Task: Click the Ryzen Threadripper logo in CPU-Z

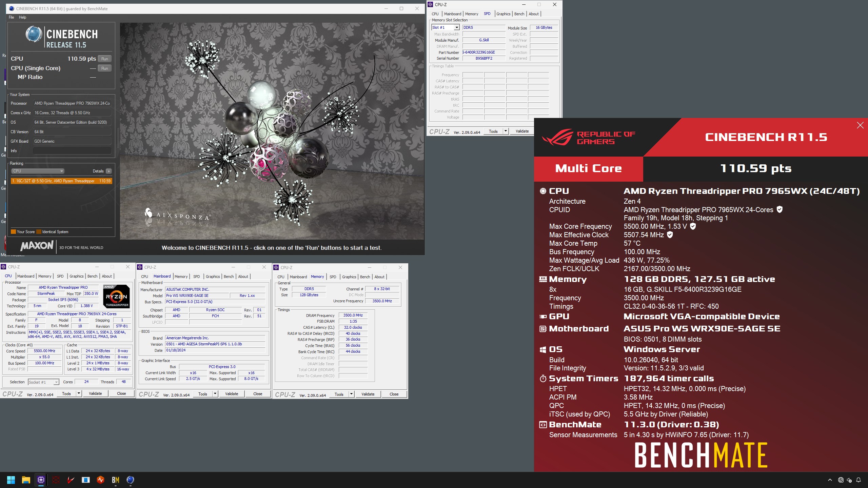Action: [116, 296]
